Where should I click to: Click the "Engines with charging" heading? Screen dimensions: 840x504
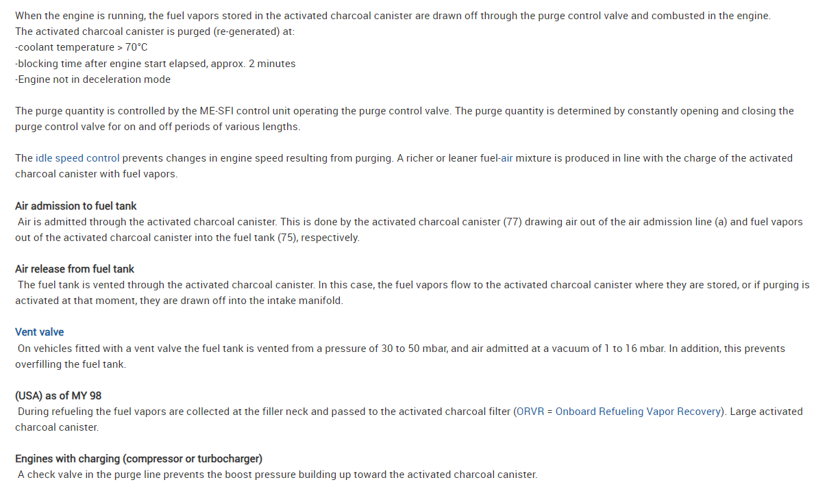pos(138,459)
